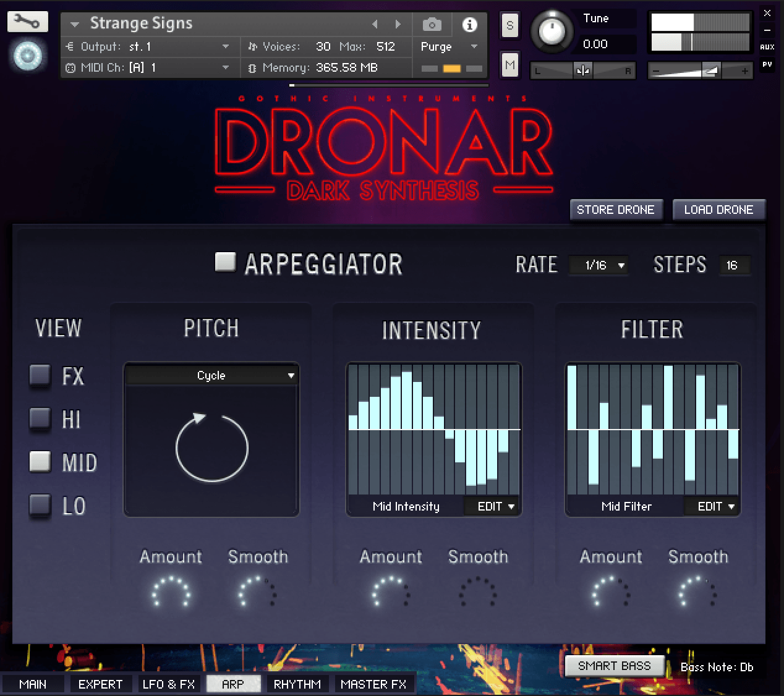This screenshot has width=784, height=696.
Task: Expand the Mid Intensity EDIT menu
Action: coord(495,506)
